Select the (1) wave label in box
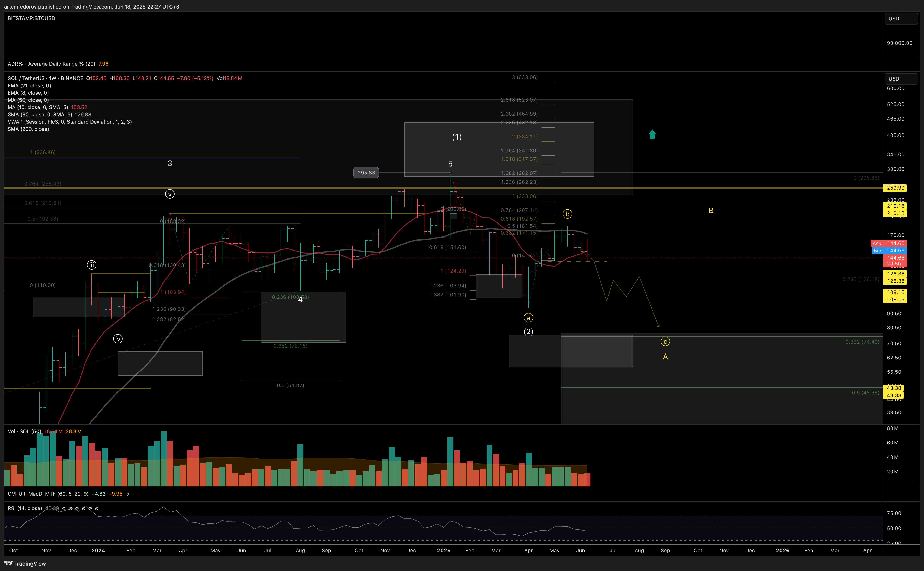924x571 pixels. click(x=456, y=137)
